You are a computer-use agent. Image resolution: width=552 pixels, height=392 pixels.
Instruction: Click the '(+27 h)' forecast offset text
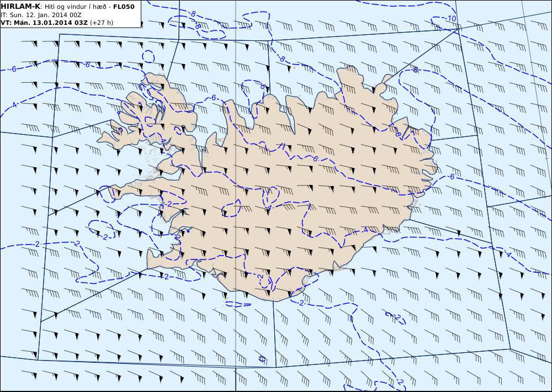(x=102, y=23)
